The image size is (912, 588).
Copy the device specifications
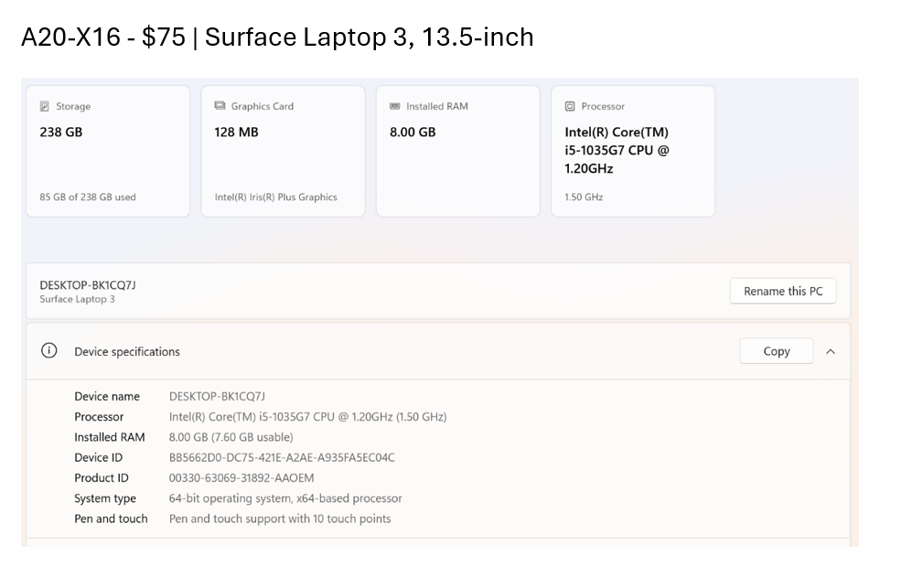pyautogui.click(x=776, y=350)
